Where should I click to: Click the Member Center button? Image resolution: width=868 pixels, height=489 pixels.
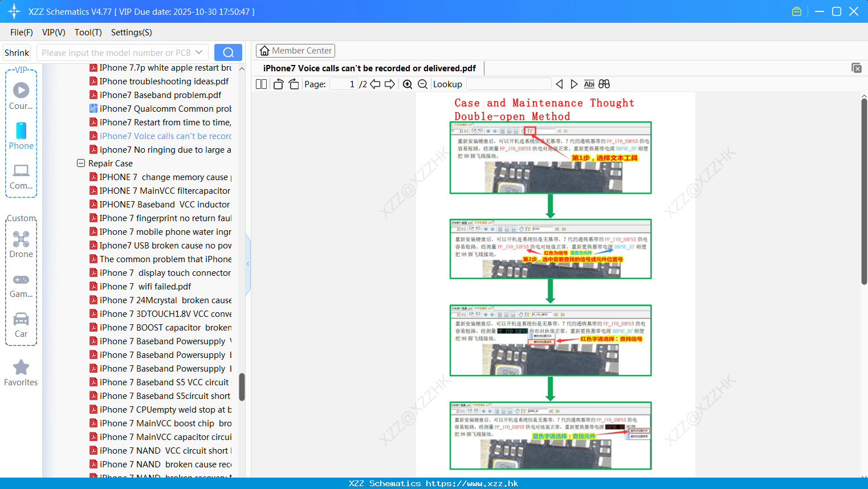295,51
